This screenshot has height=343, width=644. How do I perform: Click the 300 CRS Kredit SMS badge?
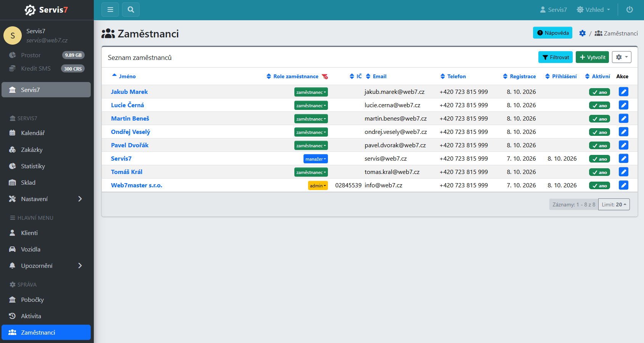(x=73, y=69)
